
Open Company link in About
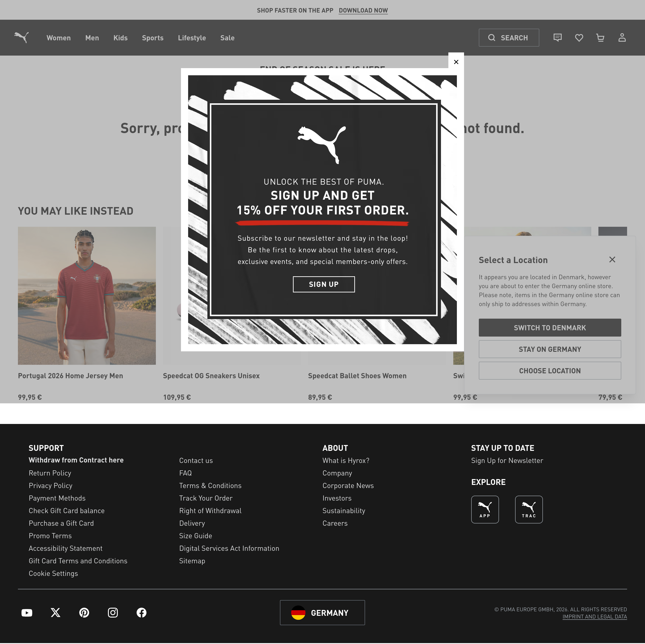(337, 473)
